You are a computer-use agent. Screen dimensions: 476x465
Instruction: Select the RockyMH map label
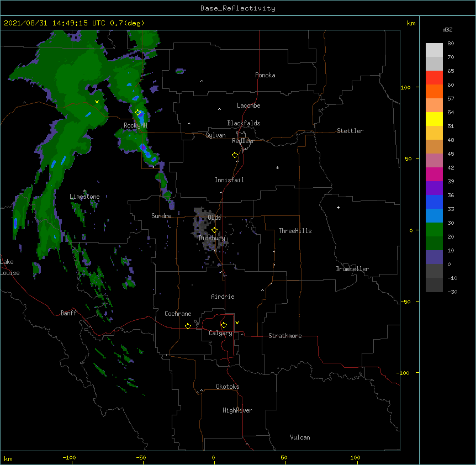click(135, 125)
